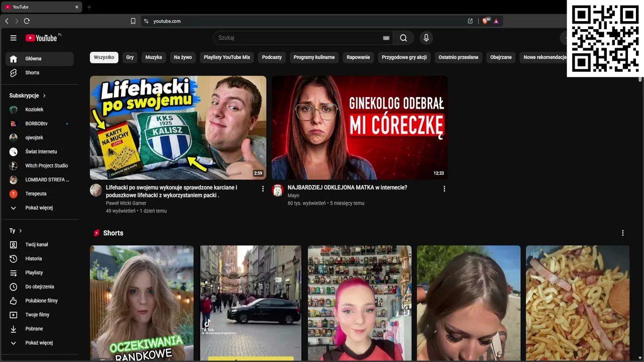
Task: Click Paweł Wicki Gamer channel avatar
Action: click(96, 190)
